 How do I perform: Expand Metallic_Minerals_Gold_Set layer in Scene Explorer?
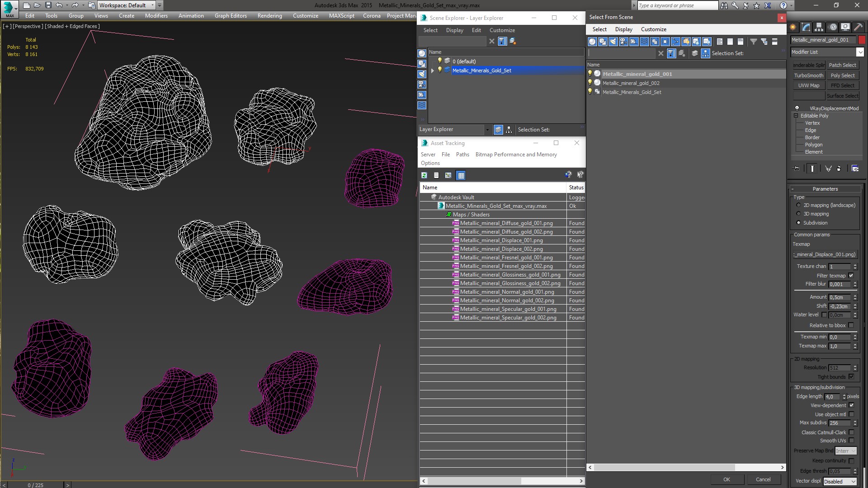(x=433, y=70)
